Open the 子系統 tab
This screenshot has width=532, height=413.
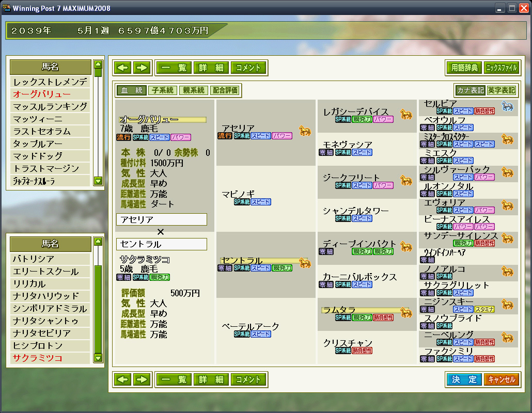pos(163,90)
